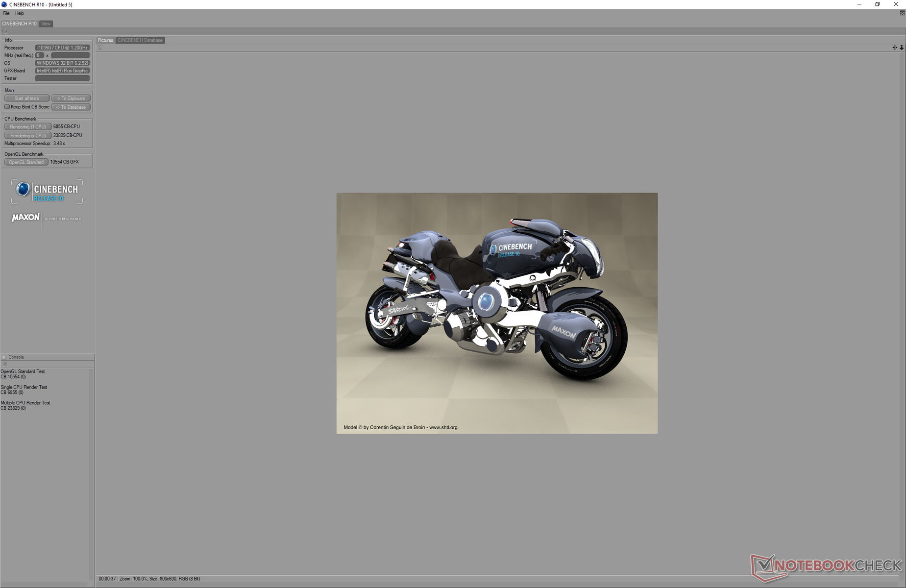Click the MAXON logo in the sidebar
This screenshot has height=588, width=906.
pyautogui.click(x=25, y=217)
